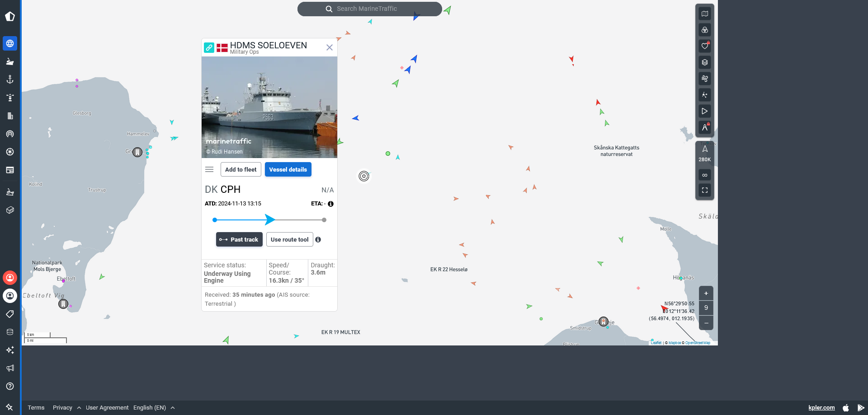Viewport: 868px width, 415px height.
Task: Select the distance measuring compass tool
Action: coord(705,127)
